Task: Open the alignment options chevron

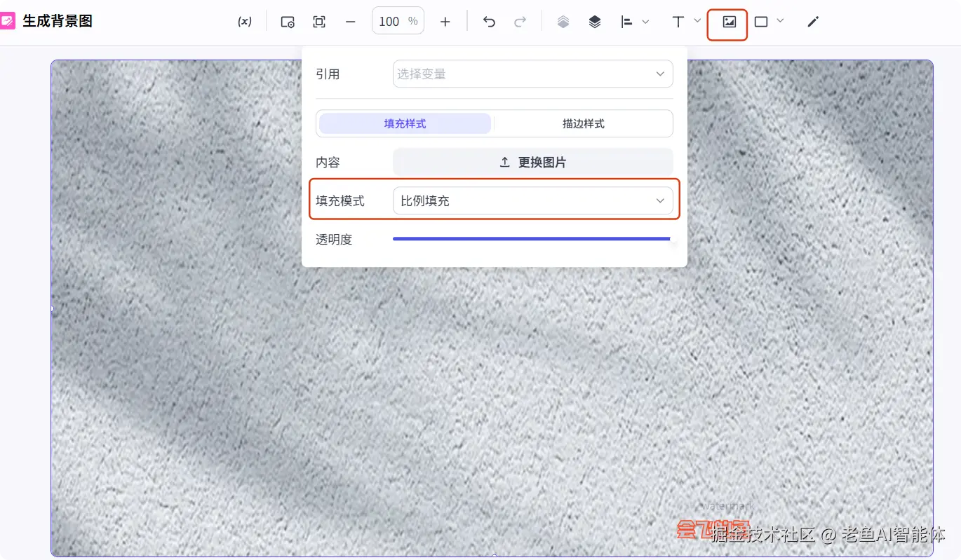Action: [645, 22]
